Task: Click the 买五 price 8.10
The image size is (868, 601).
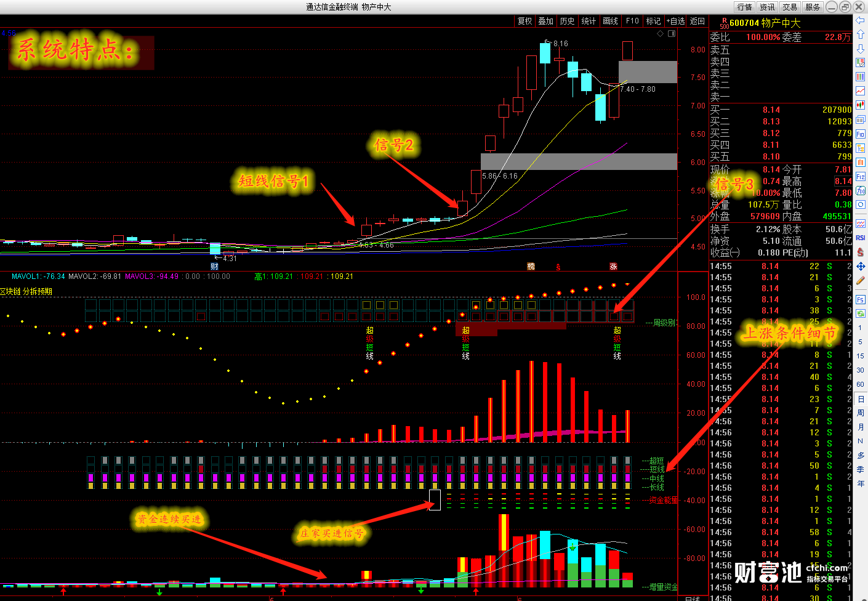Action: pyautogui.click(x=771, y=156)
